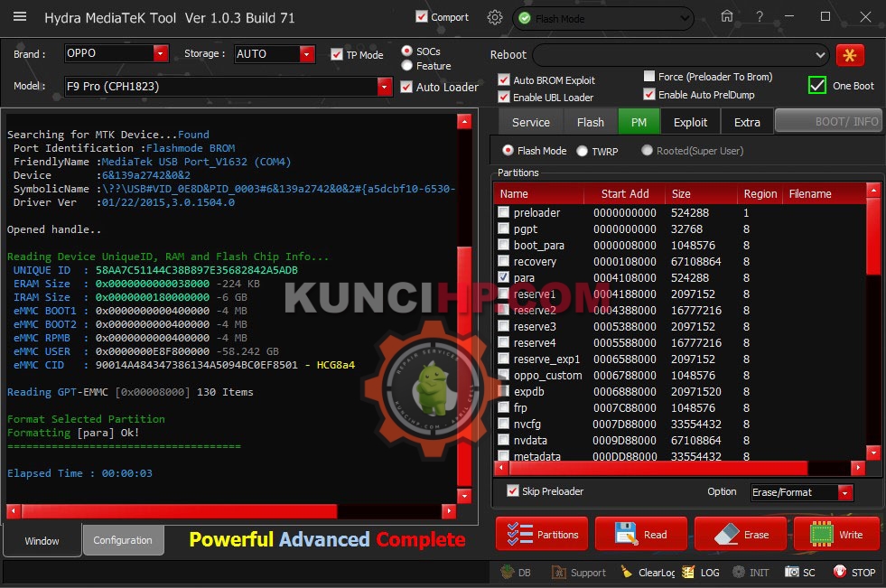Screen dimensions: 886x588
Task: Click the horizontal log scrollbar thumb
Action: (x=179, y=511)
